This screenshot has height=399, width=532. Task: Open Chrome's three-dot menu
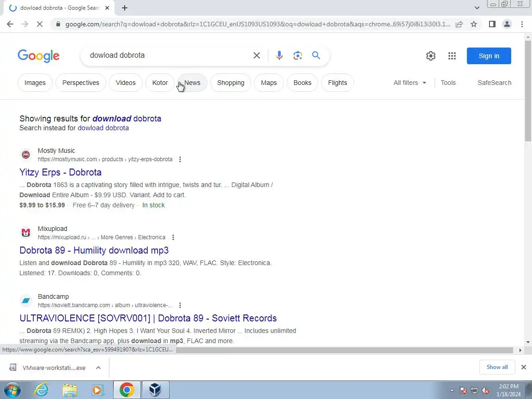tap(522, 24)
